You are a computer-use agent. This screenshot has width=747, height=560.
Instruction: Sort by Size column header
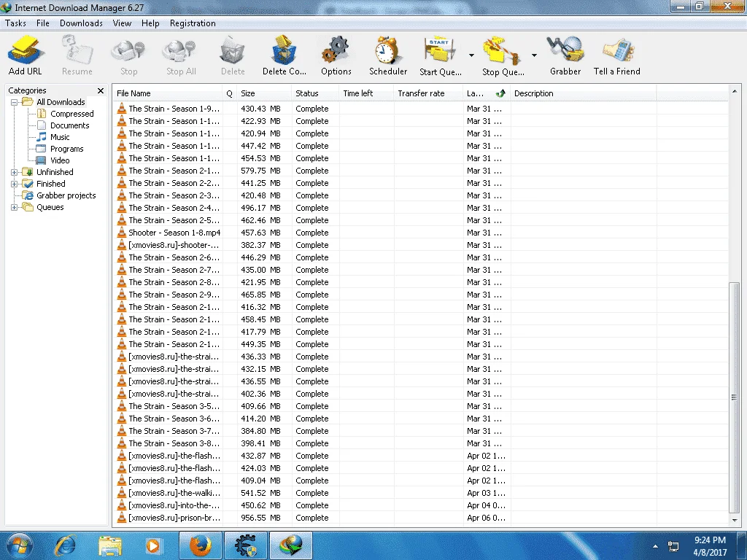coord(264,93)
